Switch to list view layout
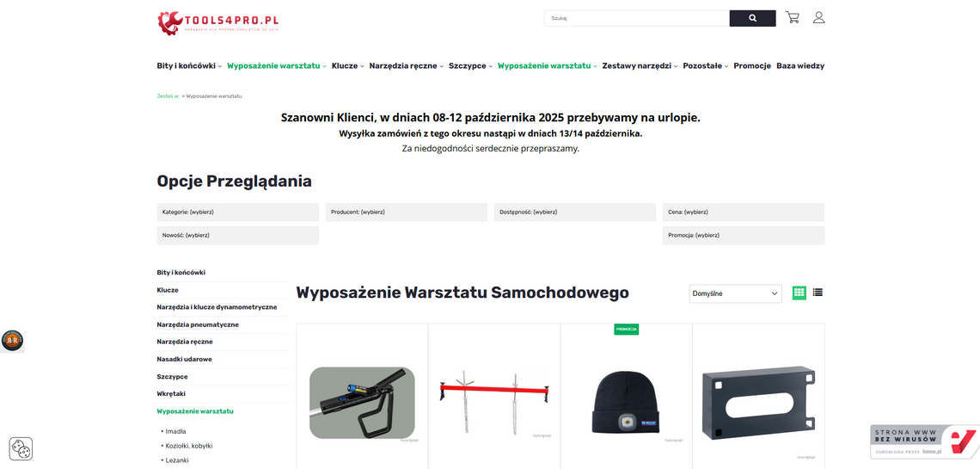This screenshot has height=469, width=980. 818,292
